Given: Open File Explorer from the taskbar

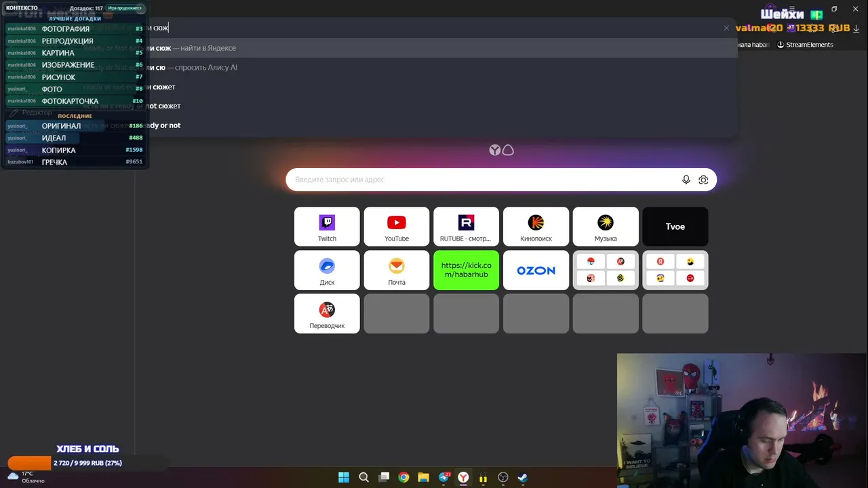Looking at the screenshot, I should [x=424, y=477].
